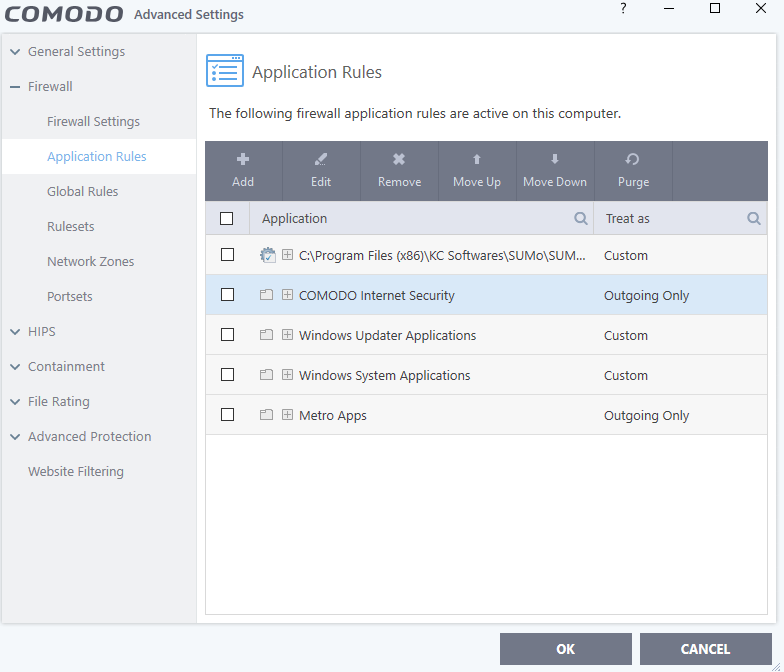Screen dimensions: 784x672
Task: Click the OK button
Action: [566, 649]
